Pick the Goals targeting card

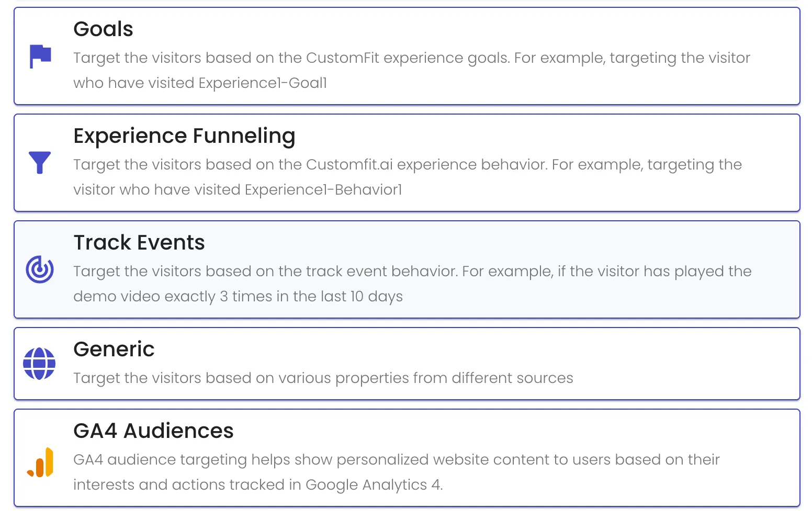(x=407, y=56)
